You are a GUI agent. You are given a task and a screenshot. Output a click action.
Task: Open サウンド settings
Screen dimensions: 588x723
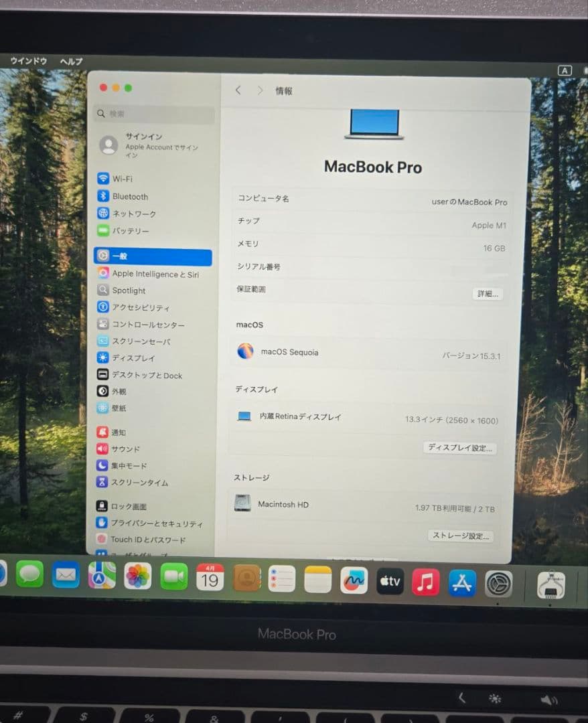pyautogui.click(x=127, y=449)
